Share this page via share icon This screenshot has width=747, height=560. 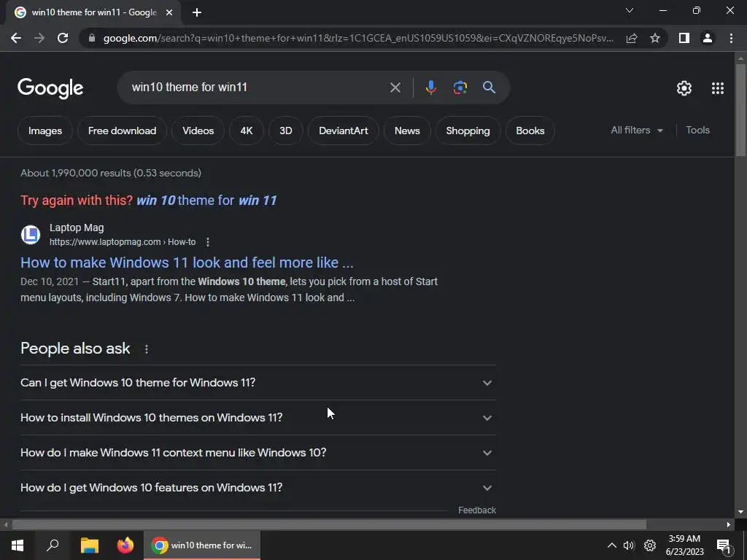(x=632, y=38)
